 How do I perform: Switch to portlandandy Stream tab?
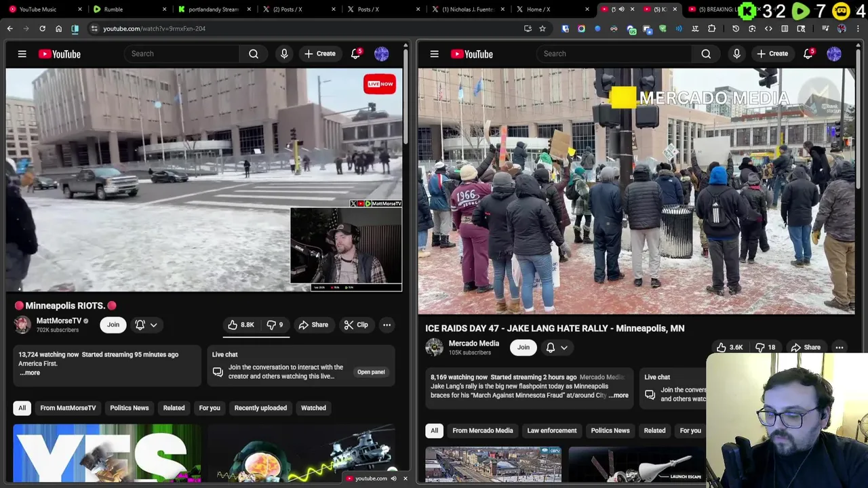213,9
